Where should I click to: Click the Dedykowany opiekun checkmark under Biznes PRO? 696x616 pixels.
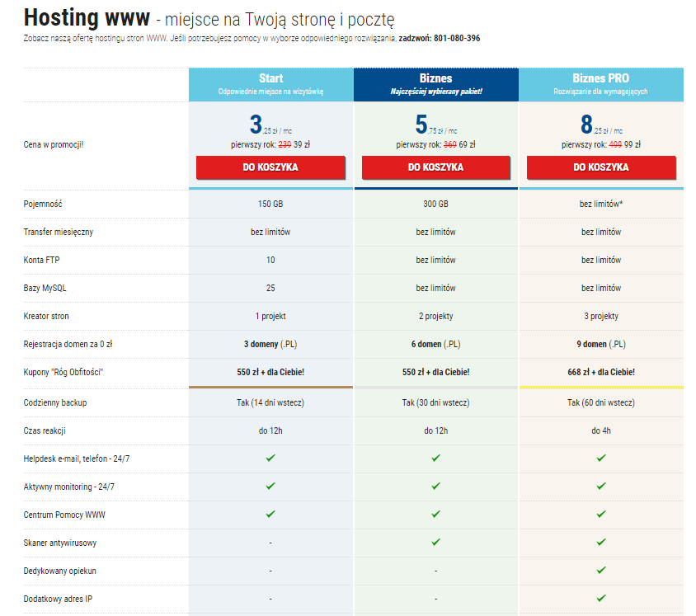(x=601, y=570)
